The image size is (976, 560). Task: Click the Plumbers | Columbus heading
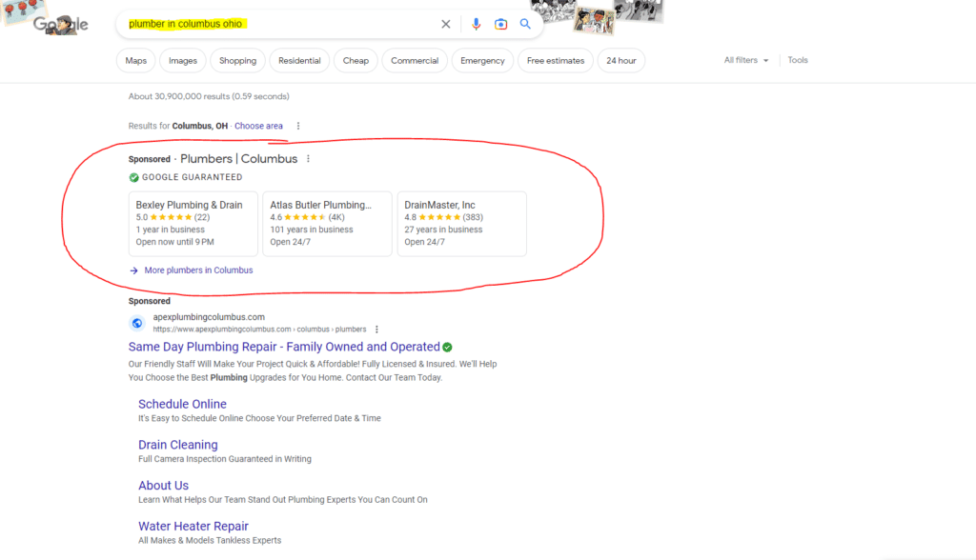pyautogui.click(x=239, y=159)
